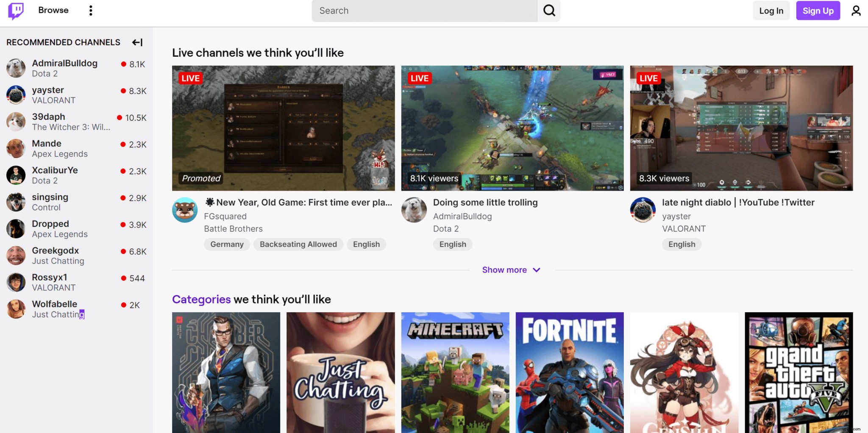Image resolution: width=868 pixels, height=433 pixels.
Task: Click the Sign Up button
Action: (817, 10)
